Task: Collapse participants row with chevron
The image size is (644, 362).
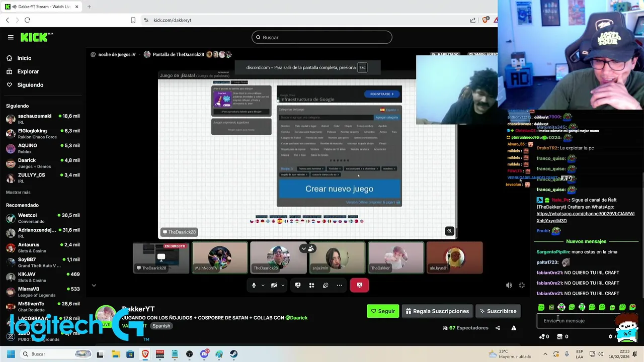Action: click(x=303, y=248)
